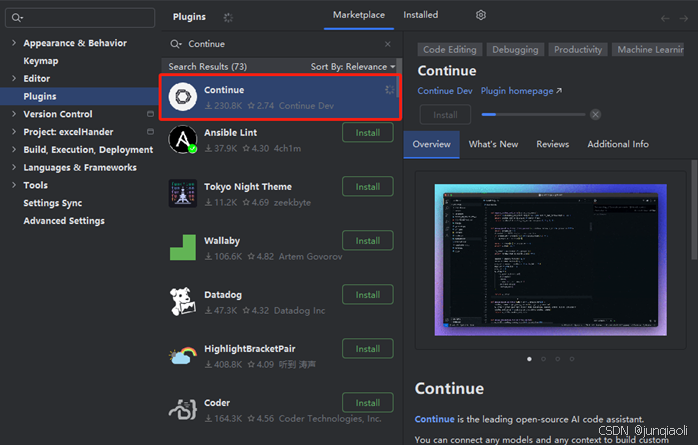Select the first screenshot carousel dot

tap(529, 359)
